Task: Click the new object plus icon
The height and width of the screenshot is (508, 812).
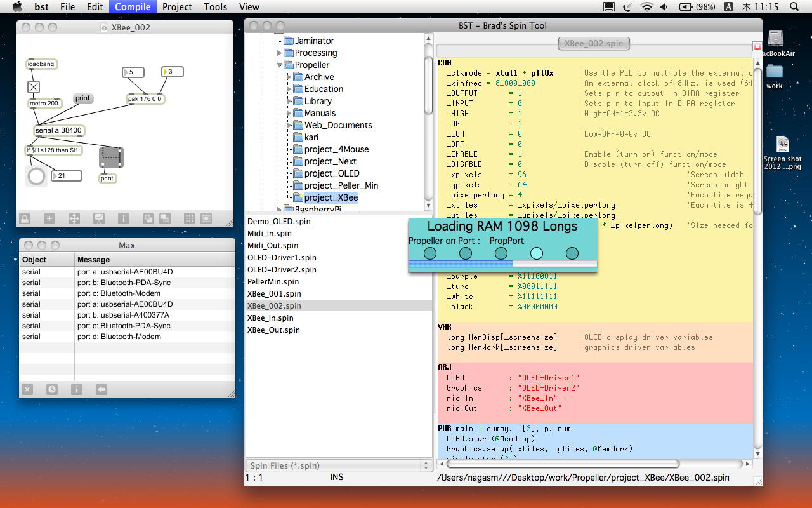Action: [x=49, y=218]
